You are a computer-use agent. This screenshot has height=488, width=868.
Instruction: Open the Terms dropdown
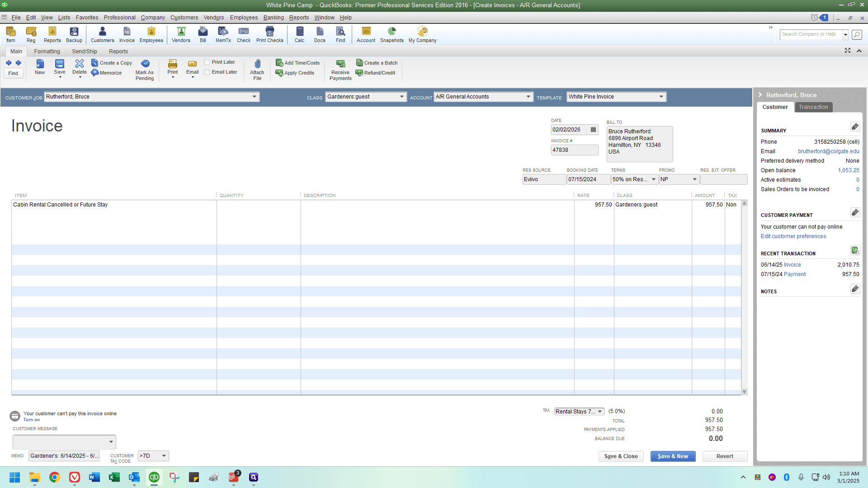click(654, 179)
